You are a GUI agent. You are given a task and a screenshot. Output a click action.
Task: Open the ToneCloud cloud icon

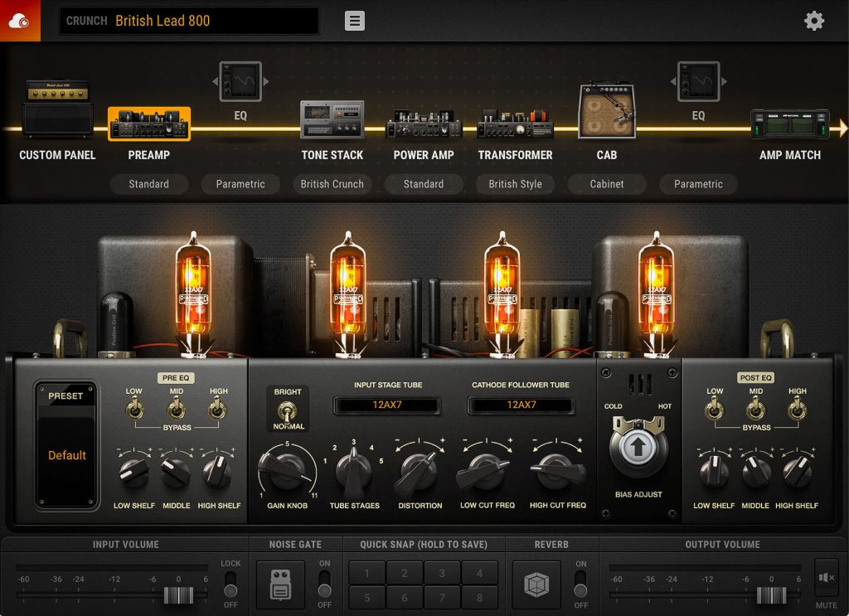pyautogui.click(x=20, y=21)
